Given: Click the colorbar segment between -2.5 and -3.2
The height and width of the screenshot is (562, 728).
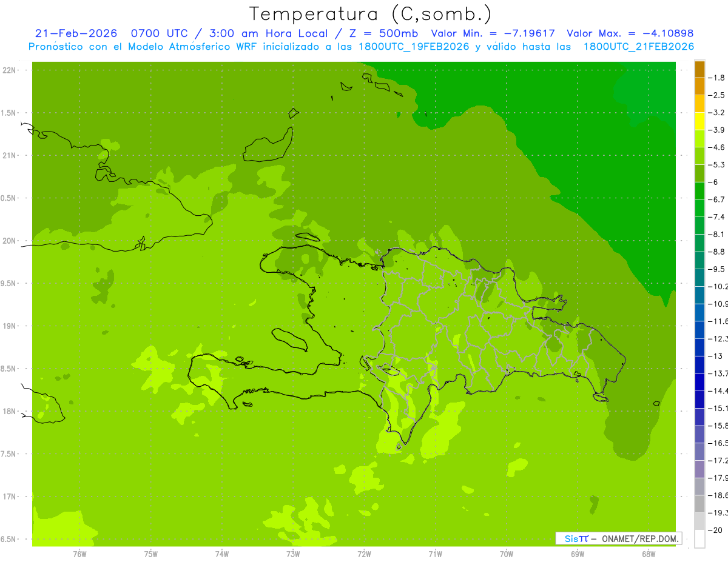Looking at the screenshot, I should point(699,104).
